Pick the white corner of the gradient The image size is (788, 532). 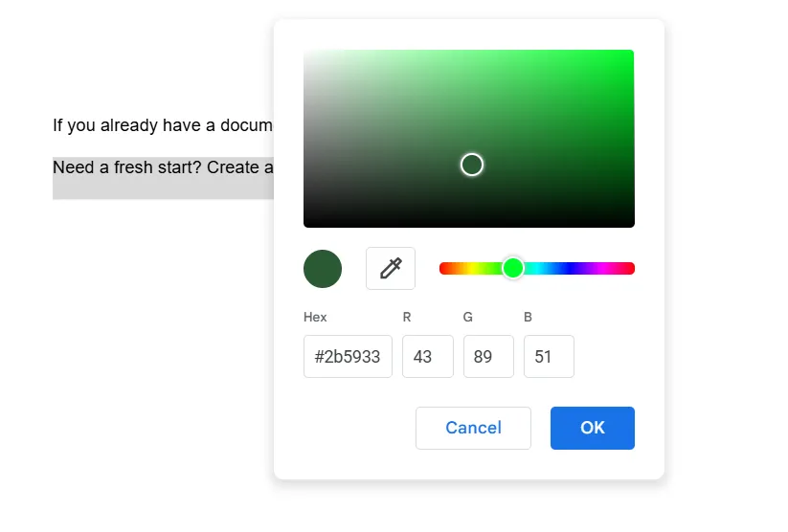(306, 53)
